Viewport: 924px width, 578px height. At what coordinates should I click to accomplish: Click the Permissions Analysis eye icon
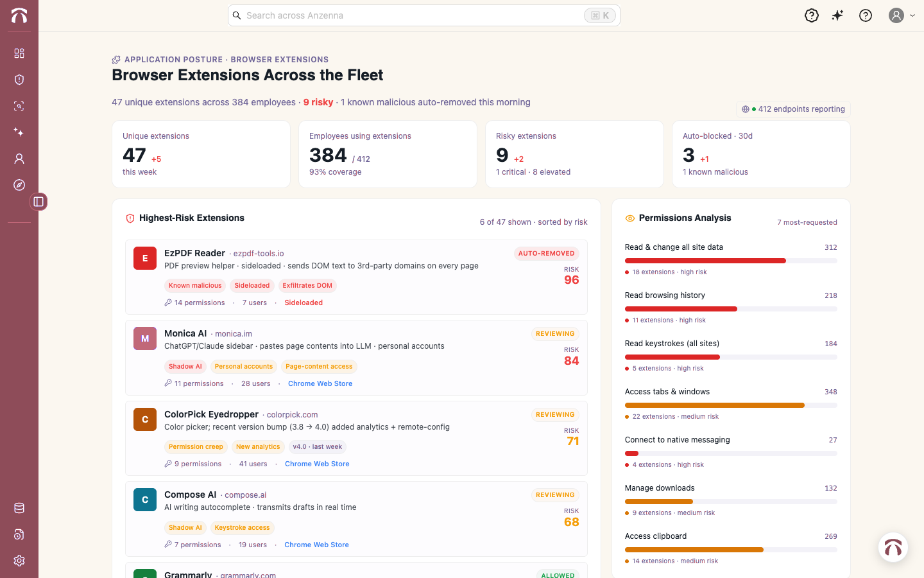630,218
